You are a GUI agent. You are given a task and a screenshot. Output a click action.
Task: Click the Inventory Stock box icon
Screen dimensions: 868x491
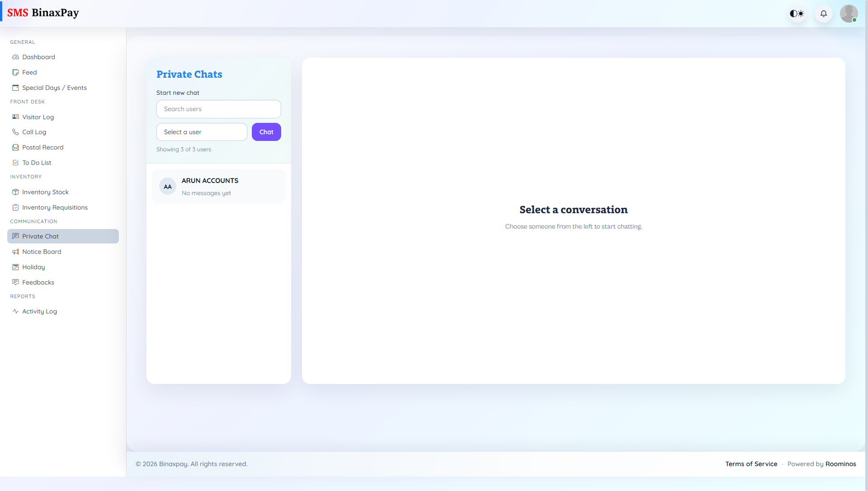coord(15,192)
